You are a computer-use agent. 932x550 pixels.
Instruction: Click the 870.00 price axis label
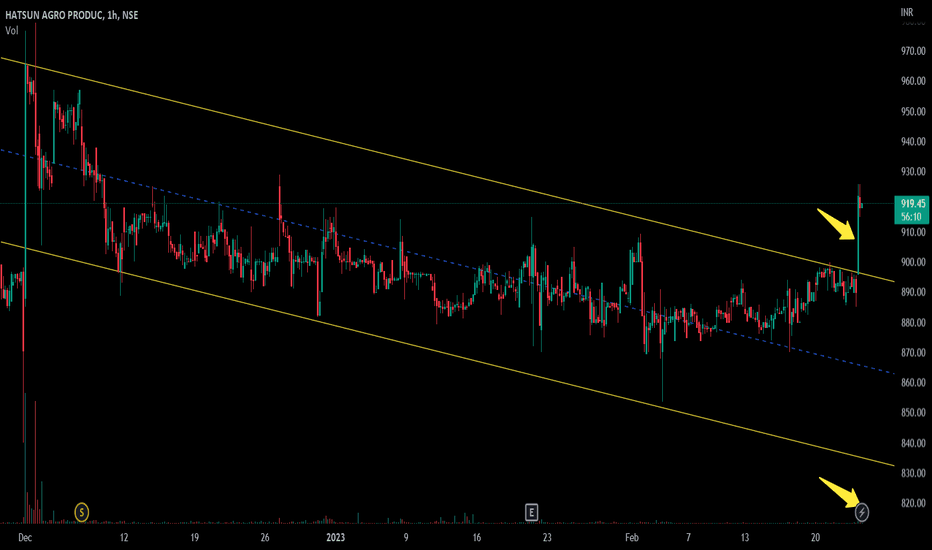913,352
